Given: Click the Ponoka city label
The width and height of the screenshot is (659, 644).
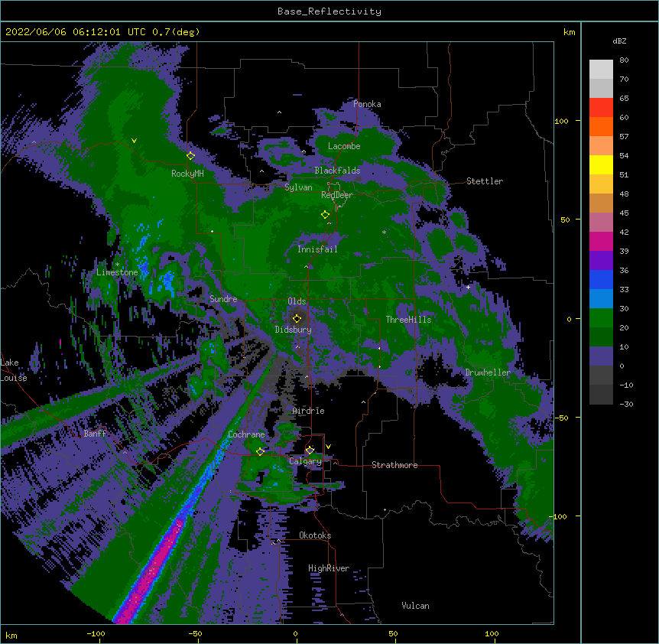Looking at the screenshot, I should (367, 104).
